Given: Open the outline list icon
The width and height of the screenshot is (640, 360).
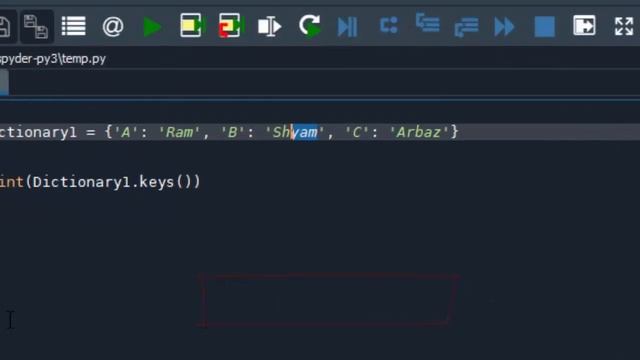Looking at the screenshot, I should [x=73, y=26].
